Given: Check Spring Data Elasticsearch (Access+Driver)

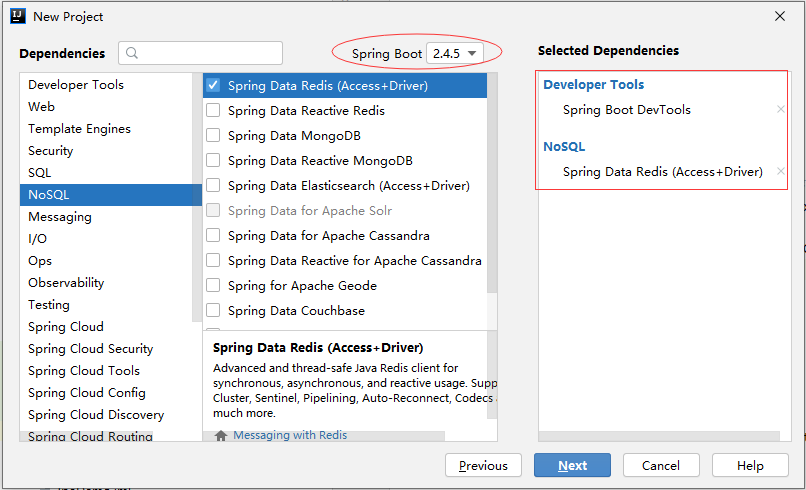Looking at the screenshot, I should (x=213, y=185).
